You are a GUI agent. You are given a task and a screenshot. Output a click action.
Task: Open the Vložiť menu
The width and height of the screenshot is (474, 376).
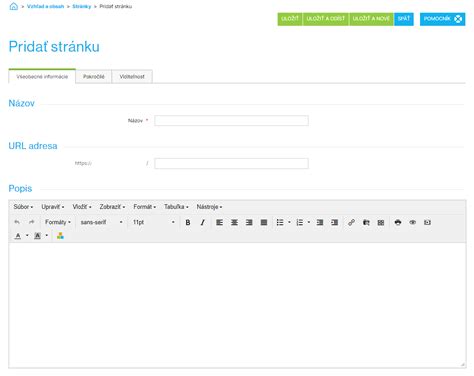click(82, 207)
